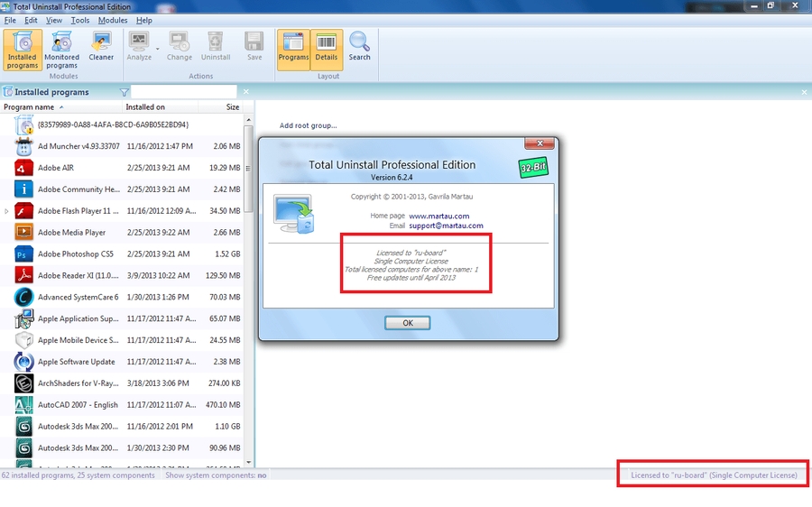Select the Adobe Reader XI icon
812x507 pixels.
23,275
